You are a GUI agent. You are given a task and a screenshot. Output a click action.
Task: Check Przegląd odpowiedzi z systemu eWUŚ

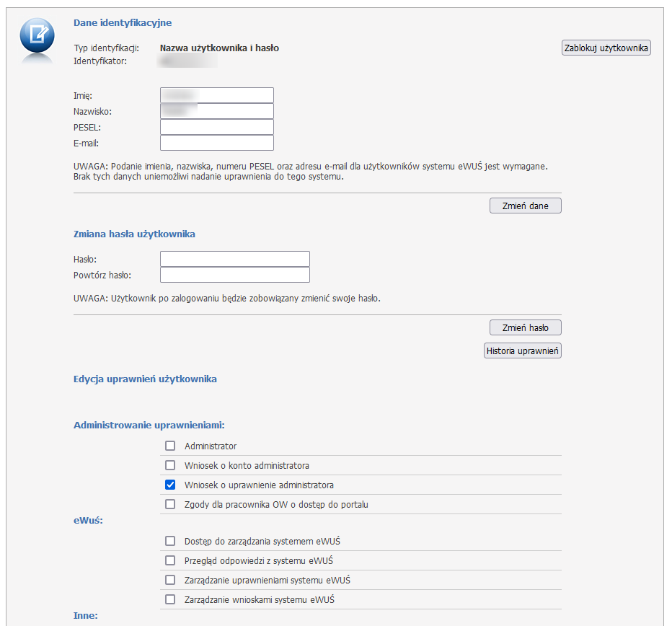(171, 560)
